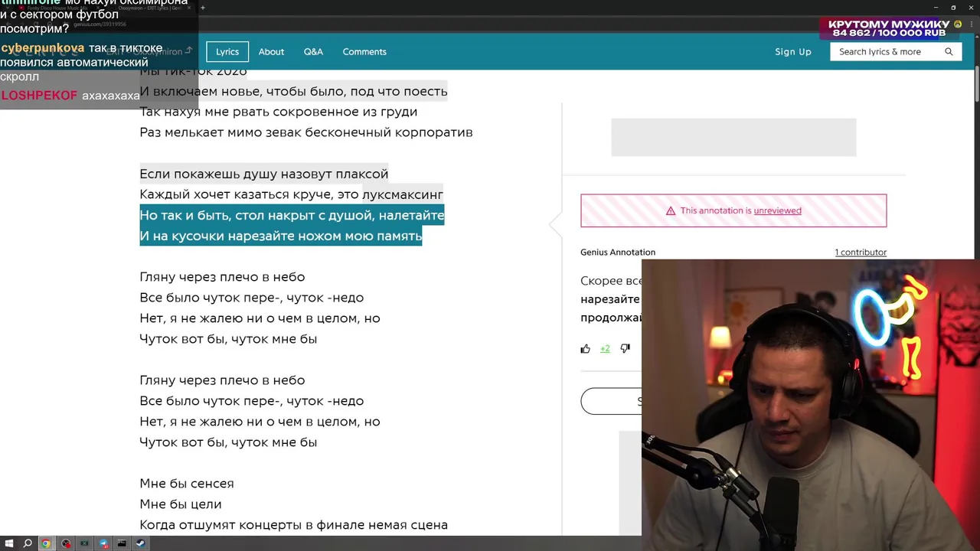This screenshot has height=551, width=980.
Task: Open taskbar search magnifier
Action: pos(28,543)
